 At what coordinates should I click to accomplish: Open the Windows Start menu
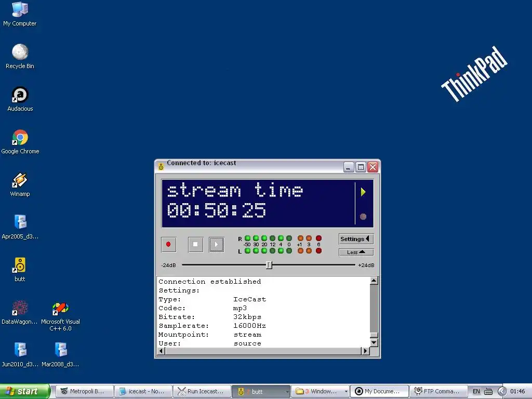point(24,391)
